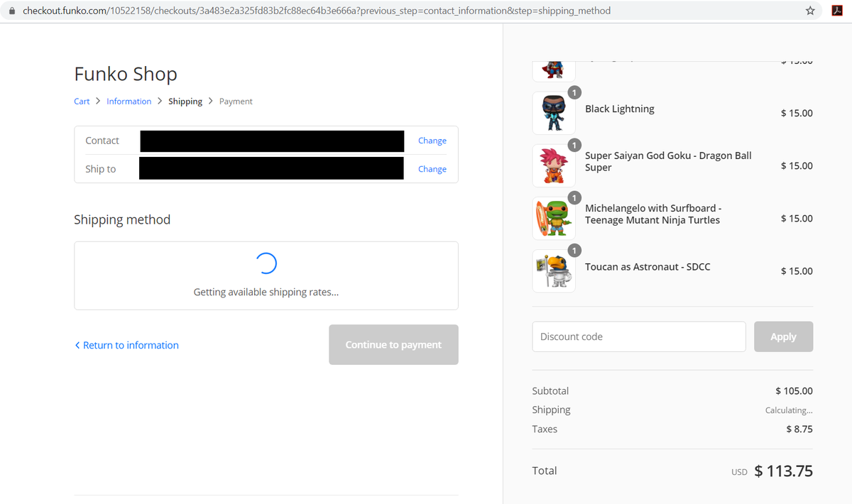
Task: Click the quantity badge on Toucan as Astronaut
Action: [x=574, y=250]
